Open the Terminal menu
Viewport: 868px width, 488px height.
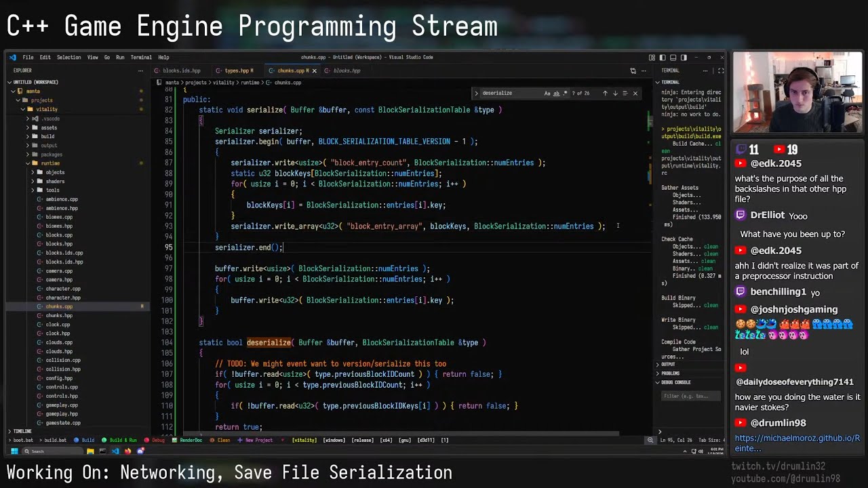(x=141, y=58)
